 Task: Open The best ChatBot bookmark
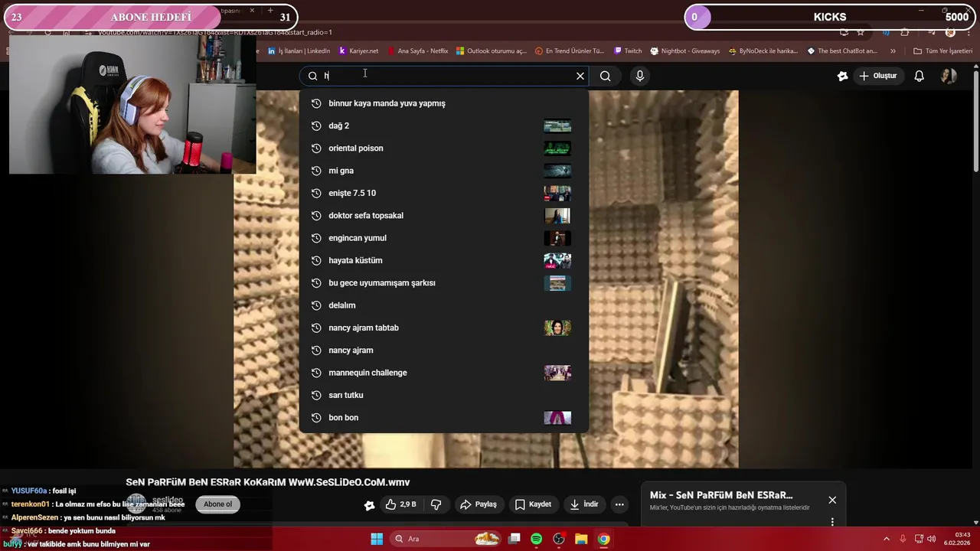click(x=841, y=51)
